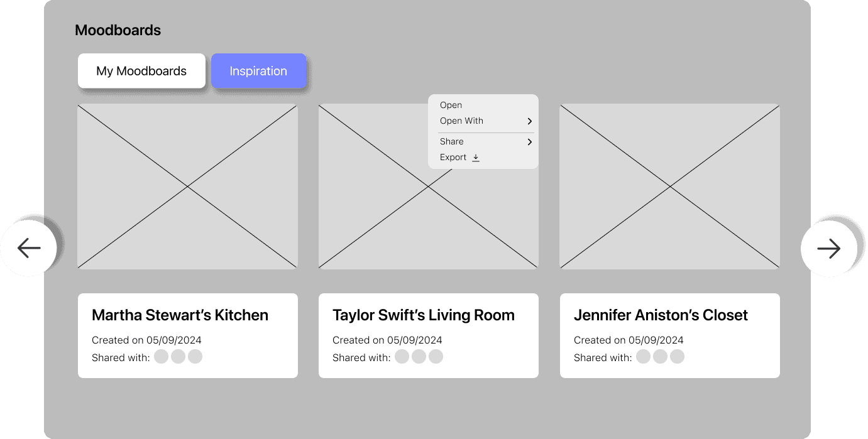The height and width of the screenshot is (439, 868).
Task: Click Created on date under Taylor Swift's Living Room
Action: [x=387, y=340]
